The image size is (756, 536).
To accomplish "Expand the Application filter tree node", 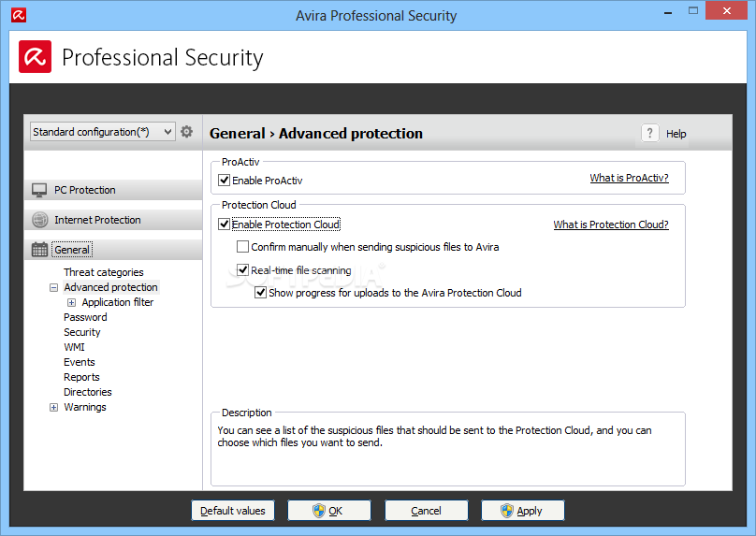I will click(71, 303).
